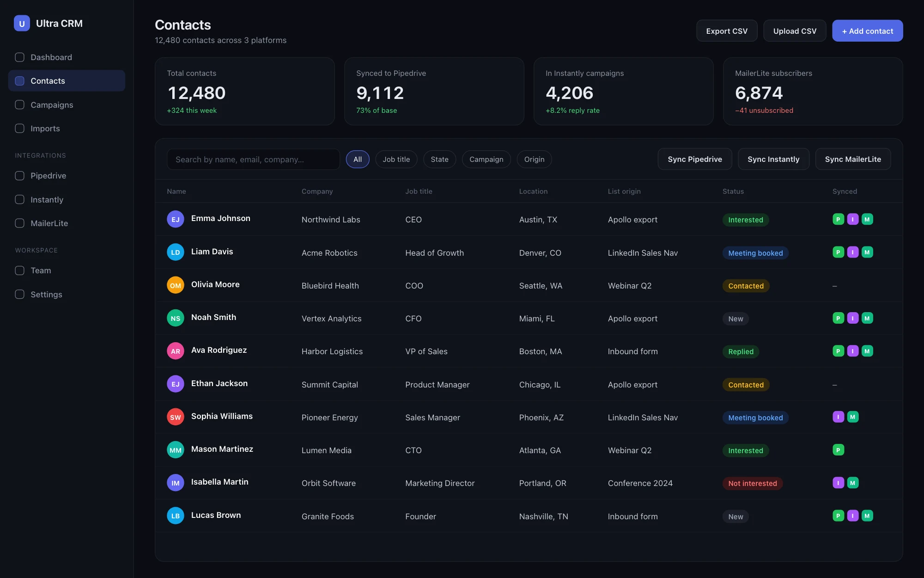Click Ethan Jackson's EJ avatar
The image size is (924, 578).
[176, 384]
